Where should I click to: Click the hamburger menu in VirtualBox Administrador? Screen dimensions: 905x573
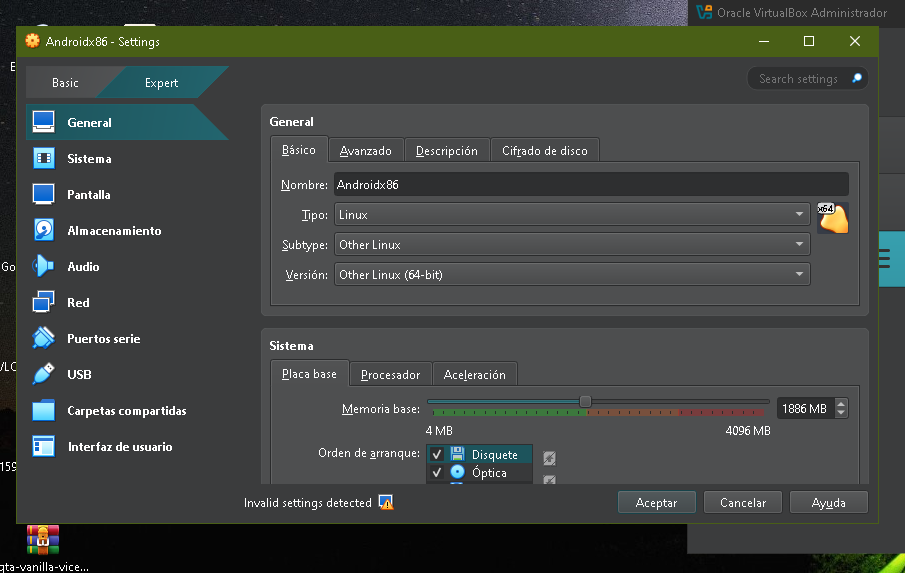pos(884,259)
